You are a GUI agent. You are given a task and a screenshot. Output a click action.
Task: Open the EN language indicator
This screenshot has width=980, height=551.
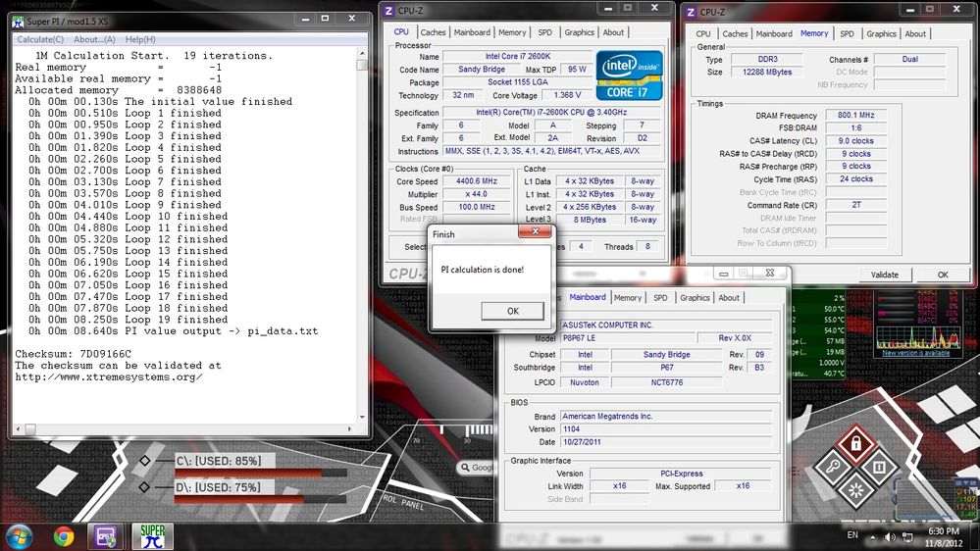pos(852,534)
